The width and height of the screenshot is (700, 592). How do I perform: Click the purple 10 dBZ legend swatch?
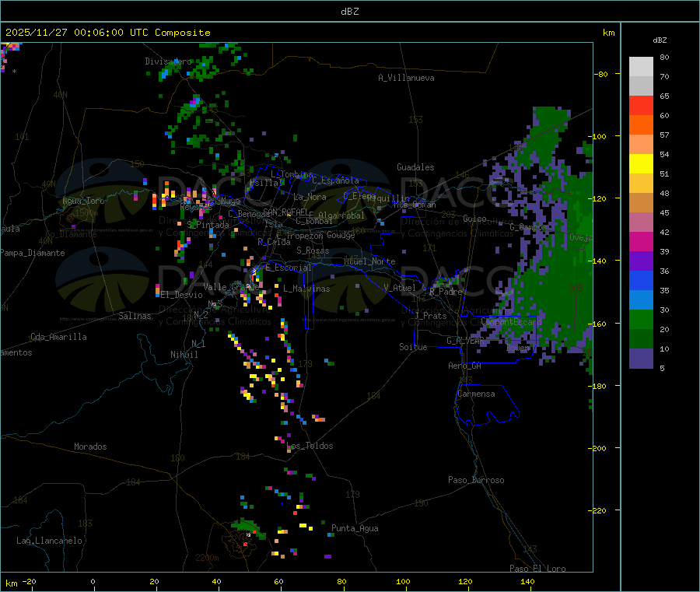coord(641,358)
